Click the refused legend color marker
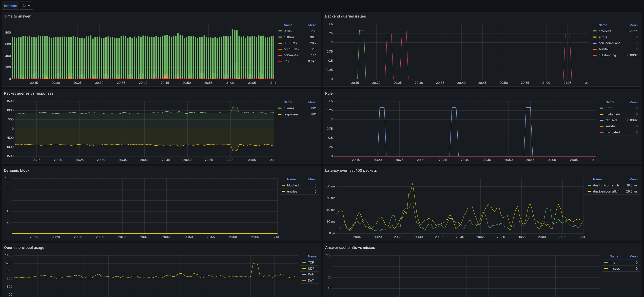Screen dimensions: 644x297 click(602, 120)
